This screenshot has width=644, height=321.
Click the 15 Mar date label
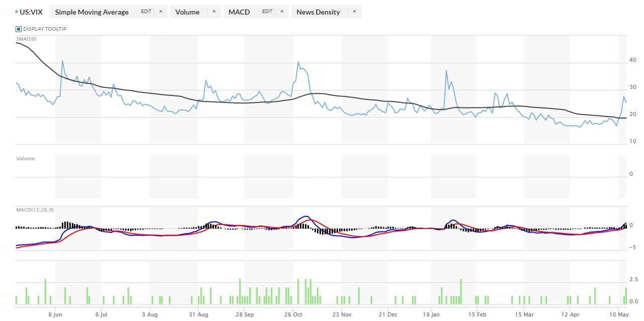[x=524, y=314]
